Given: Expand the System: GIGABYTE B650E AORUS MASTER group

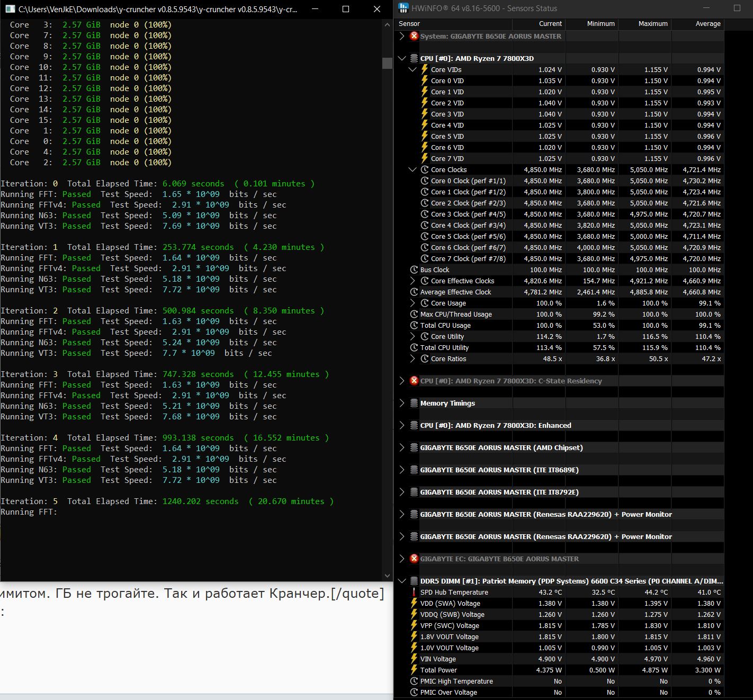Looking at the screenshot, I should point(402,36).
